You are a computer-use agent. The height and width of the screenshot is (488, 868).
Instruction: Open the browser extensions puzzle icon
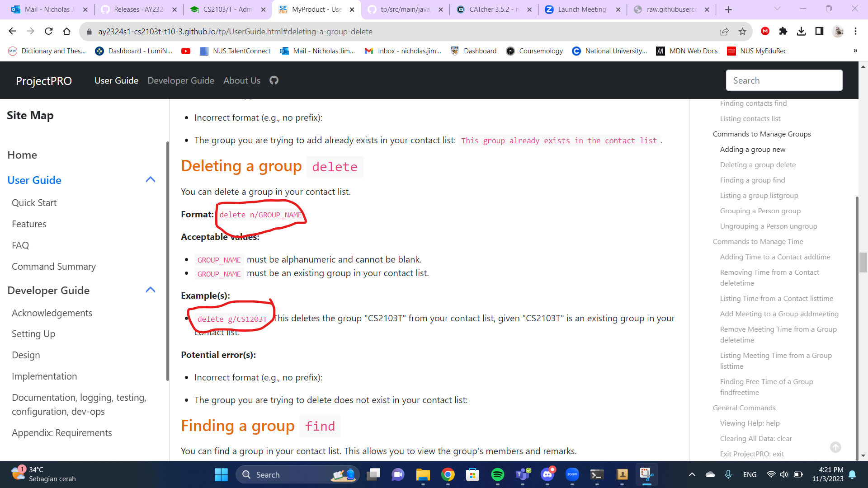point(783,31)
